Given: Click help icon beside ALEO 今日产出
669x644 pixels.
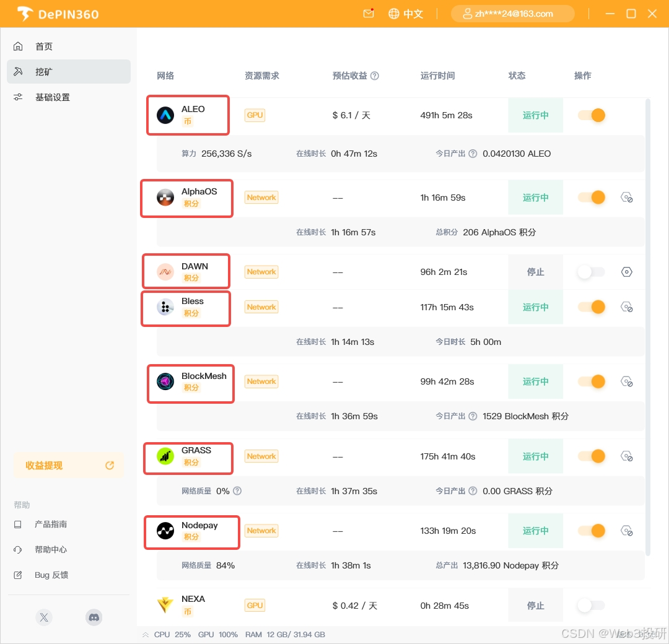Looking at the screenshot, I should click(x=473, y=154).
